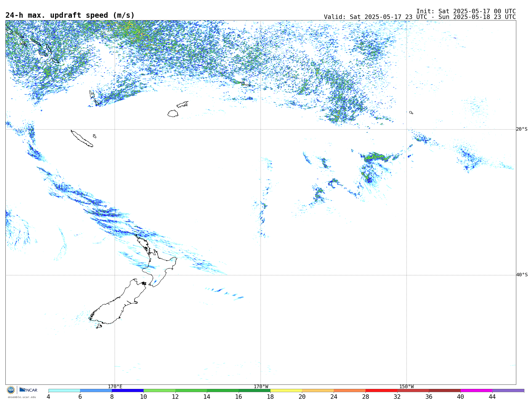Click the orange 24–28 colorbar swatch
The image size is (532, 400).
tap(349, 390)
